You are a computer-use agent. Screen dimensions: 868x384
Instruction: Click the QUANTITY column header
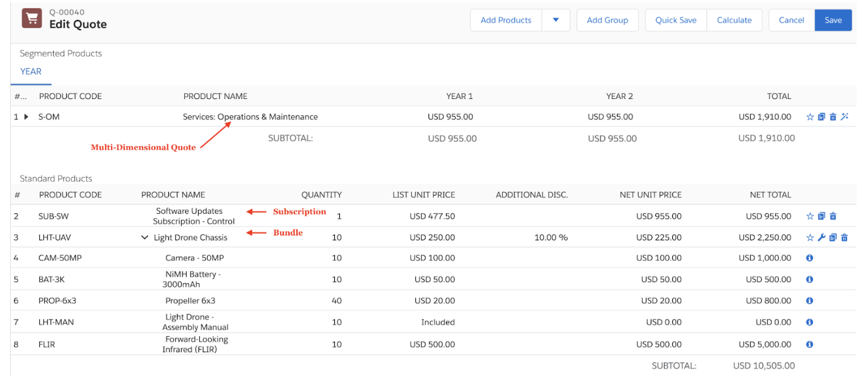click(x=322, y=195)
